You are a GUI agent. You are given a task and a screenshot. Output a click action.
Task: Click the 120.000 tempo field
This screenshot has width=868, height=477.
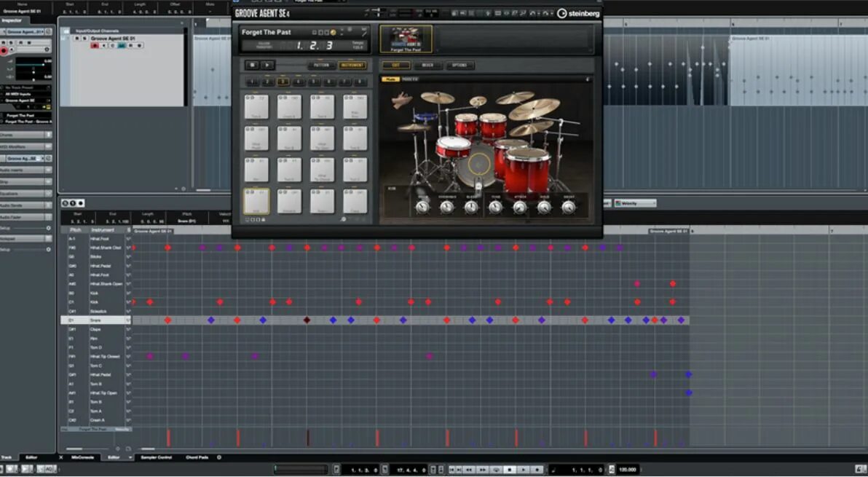(627, 470)
